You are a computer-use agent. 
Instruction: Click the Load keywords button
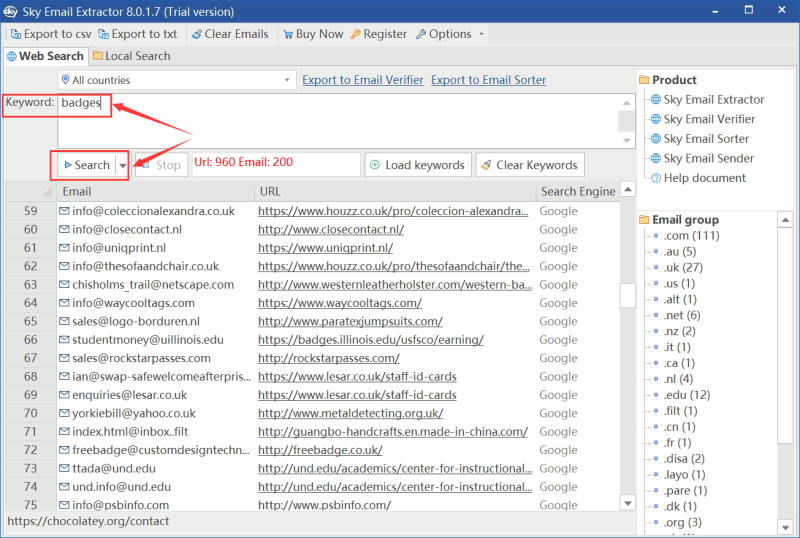pyautogui.click(x=418, y=165)
